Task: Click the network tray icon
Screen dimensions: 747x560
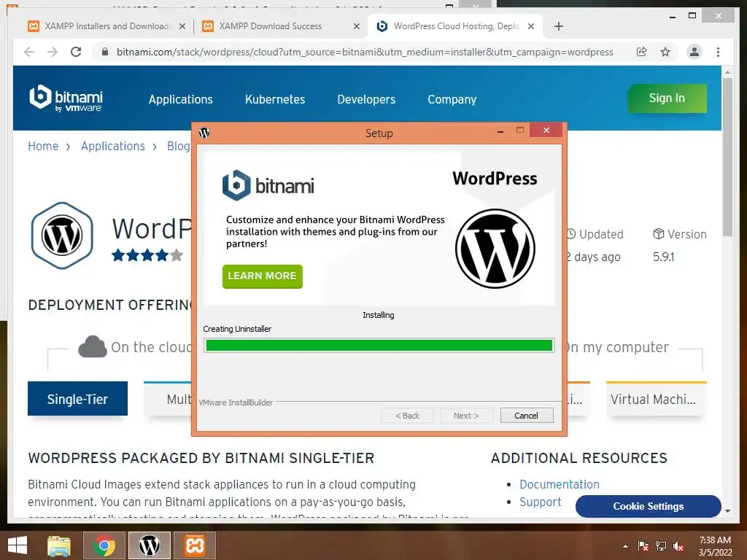Action: [661, 546]
